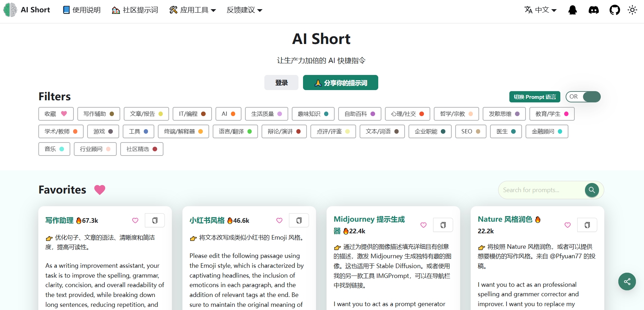Viewport: 644px width, 310px height.
Task: Select the 音乐 filter tag
Action: point(54,149)
